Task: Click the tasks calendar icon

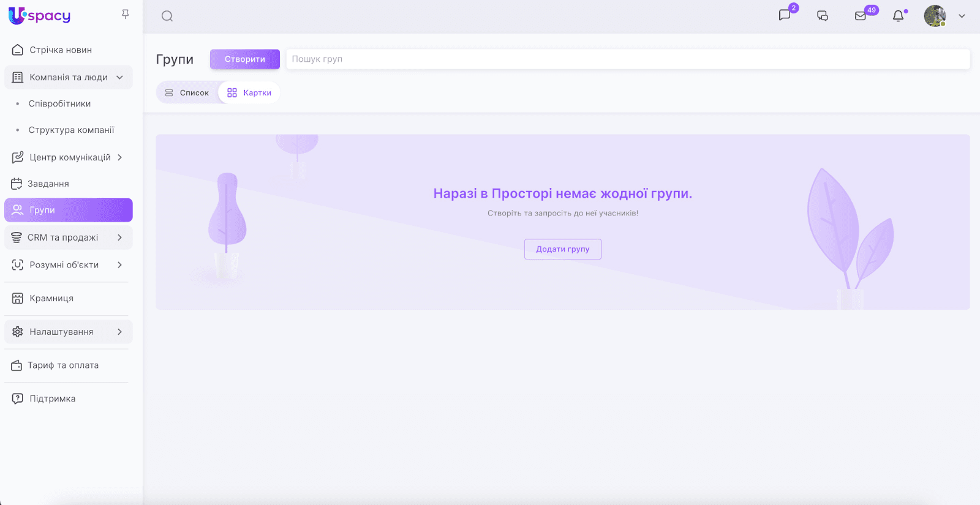Action: click(17, 184)
